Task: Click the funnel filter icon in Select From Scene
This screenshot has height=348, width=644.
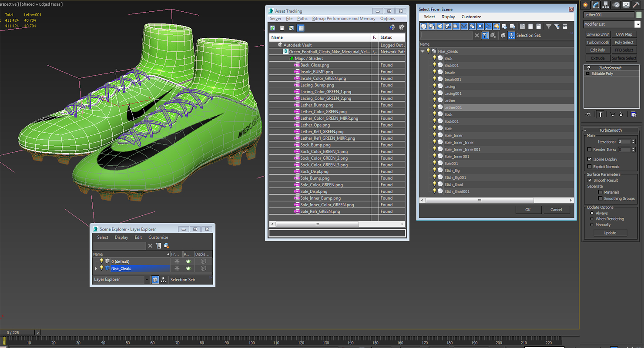Action: click(x=548, y=26)
